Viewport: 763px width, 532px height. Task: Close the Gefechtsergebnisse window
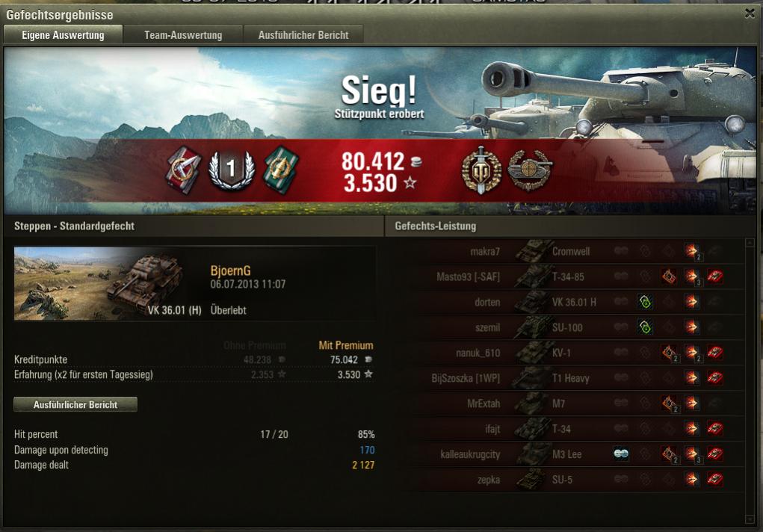click(750, 13)
